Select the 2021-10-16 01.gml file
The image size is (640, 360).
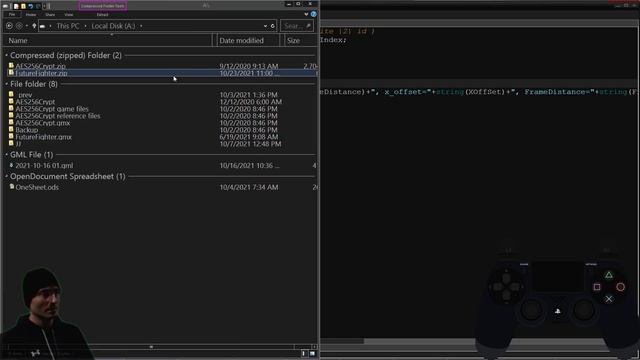point(44,165)
